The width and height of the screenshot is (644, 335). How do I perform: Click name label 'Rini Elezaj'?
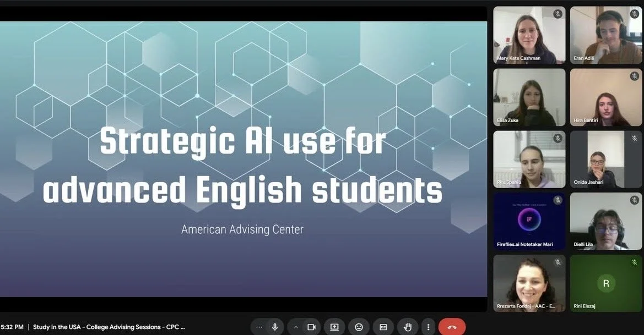584,306
